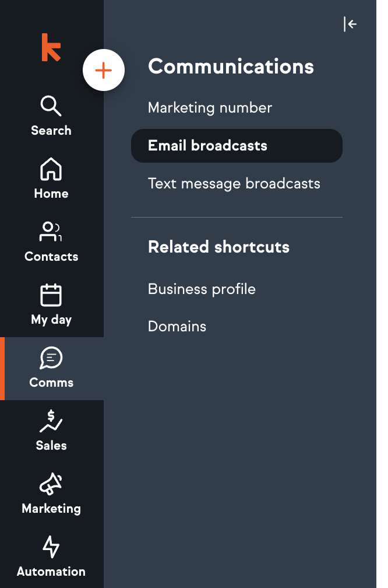The height and width of the screenshot is (588, 388).
Task: Click the Communications panel heading
Action: [231, 66]
